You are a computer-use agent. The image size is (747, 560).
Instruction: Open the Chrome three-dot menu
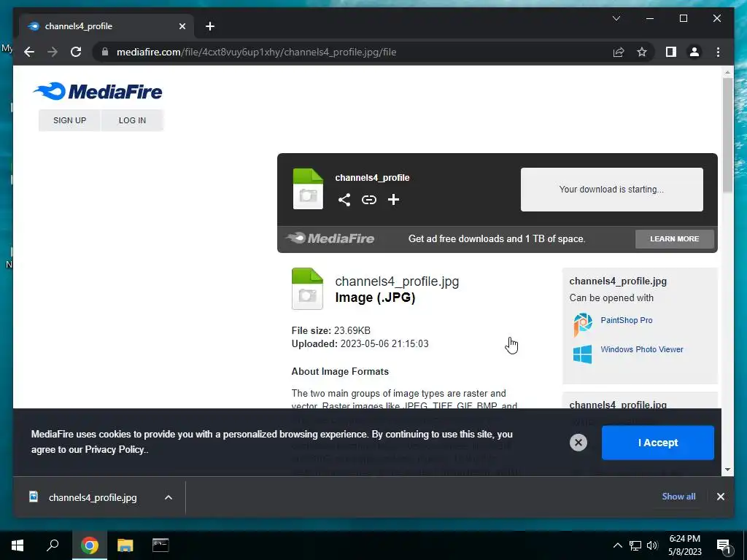click(718, 52)
